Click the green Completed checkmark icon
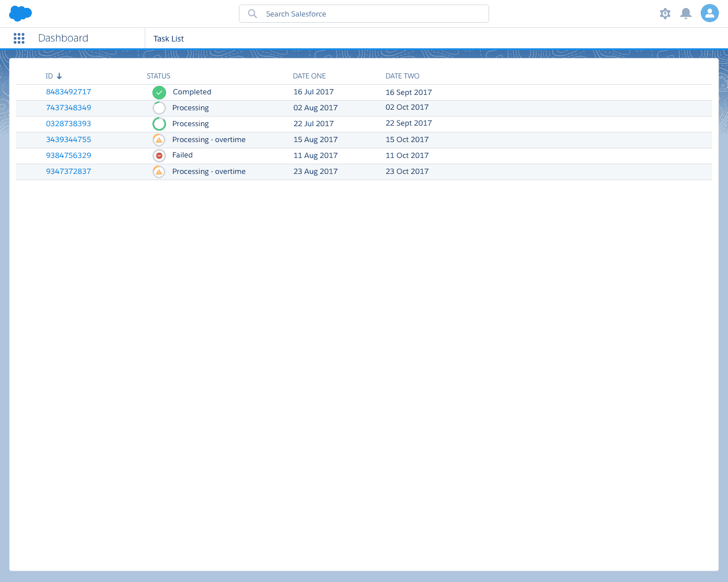The width and height of the screenshot is (728, 582). 159,92
